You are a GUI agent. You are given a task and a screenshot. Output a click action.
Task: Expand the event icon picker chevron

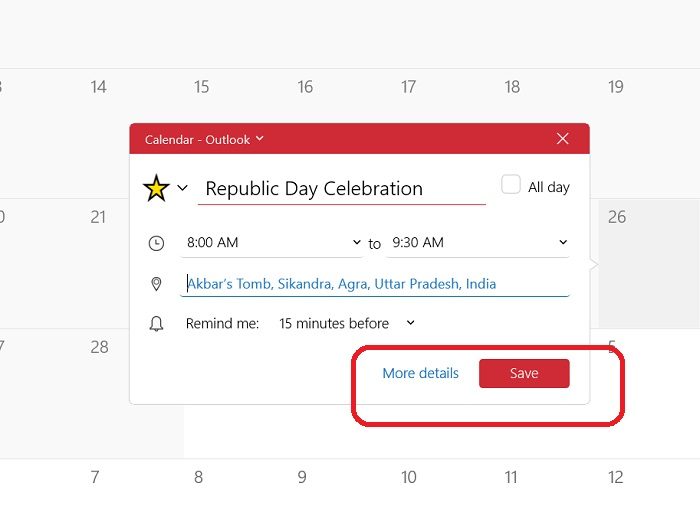tap(182, 188)
